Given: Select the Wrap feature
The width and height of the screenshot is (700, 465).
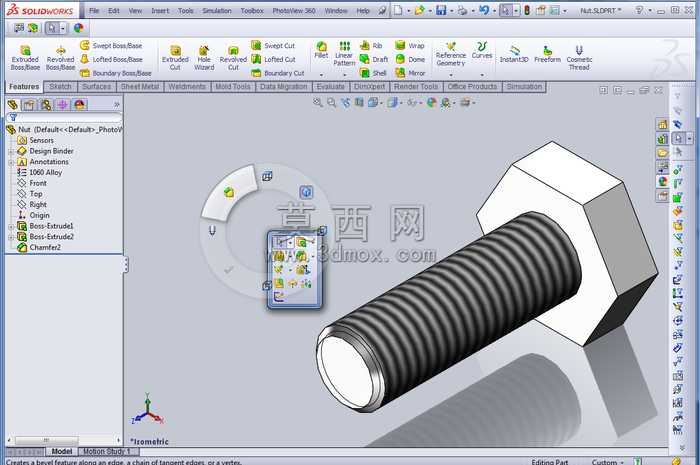Looking at the screenshot, I should point(409,46).
